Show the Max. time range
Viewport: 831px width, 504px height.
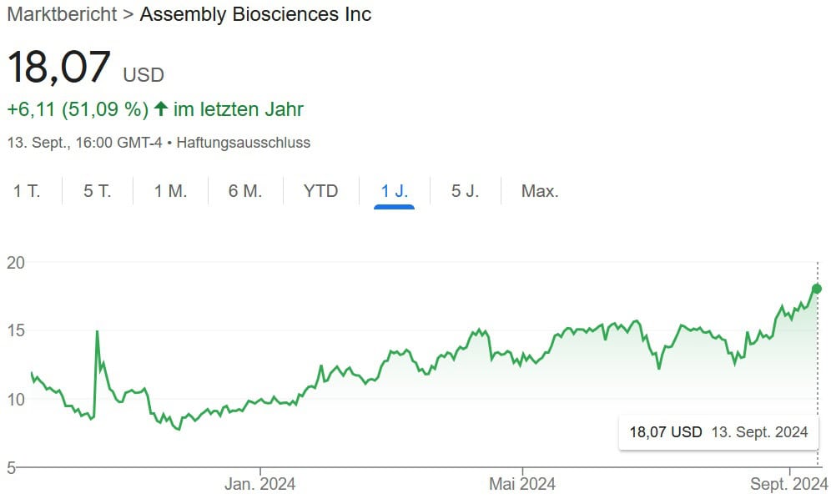click(540, 191)
